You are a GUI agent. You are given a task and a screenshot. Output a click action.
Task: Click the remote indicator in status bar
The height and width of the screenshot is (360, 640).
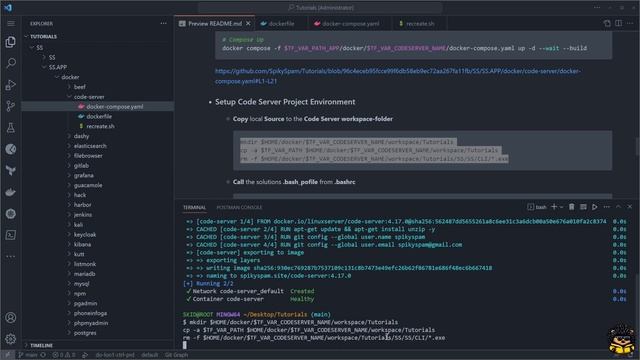[7, 355]
